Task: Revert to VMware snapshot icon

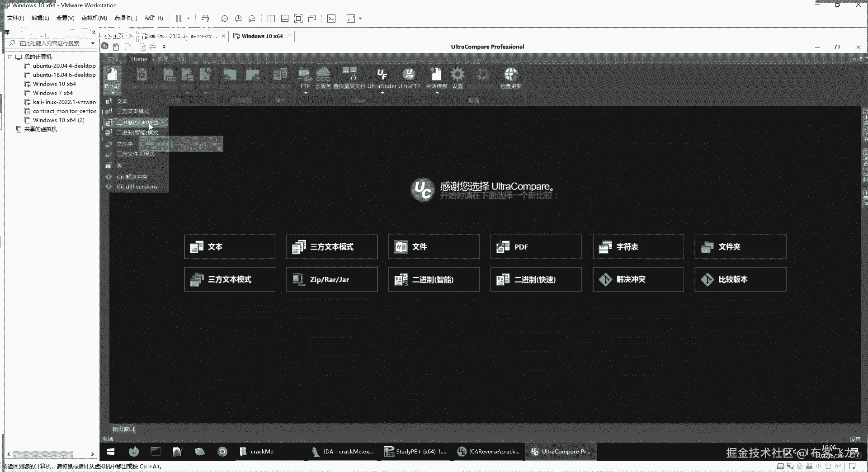Action: (x=238, y=19)
